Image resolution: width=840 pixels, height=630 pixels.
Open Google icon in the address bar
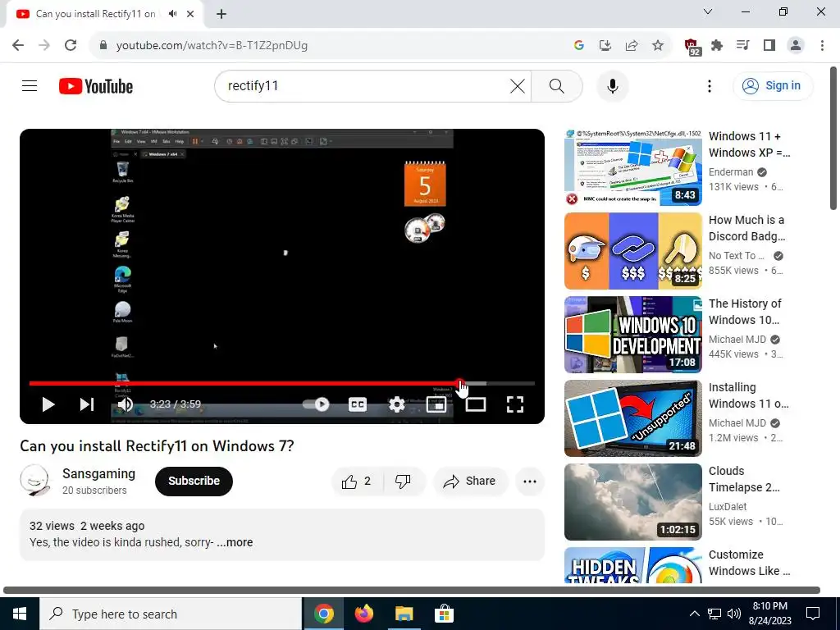point(578,45)
